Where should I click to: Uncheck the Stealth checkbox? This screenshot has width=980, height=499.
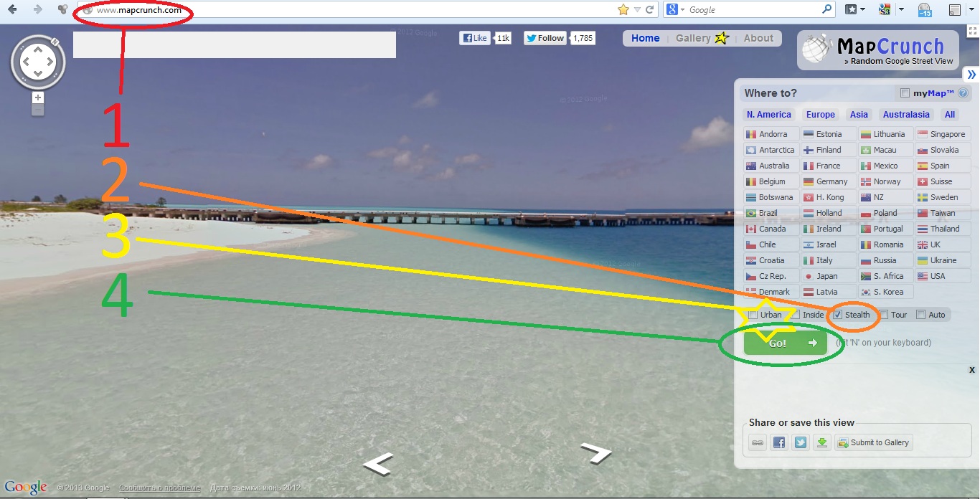click(837, 315)
